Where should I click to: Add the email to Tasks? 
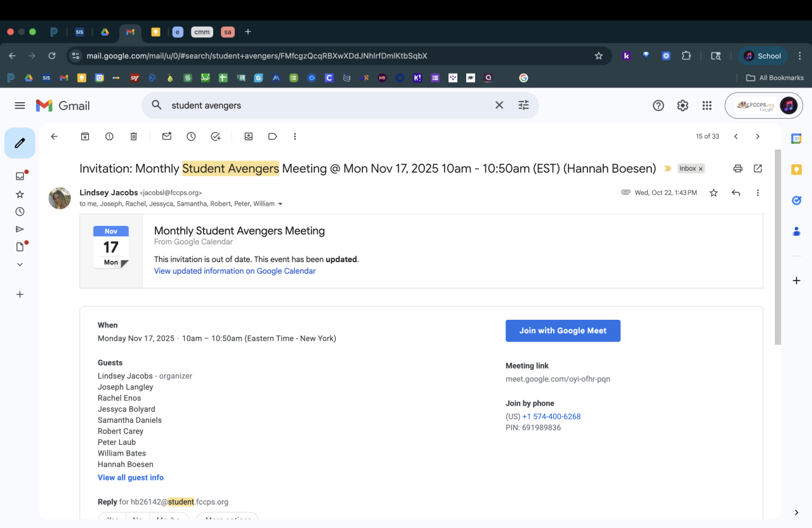[x=216, y=136]
